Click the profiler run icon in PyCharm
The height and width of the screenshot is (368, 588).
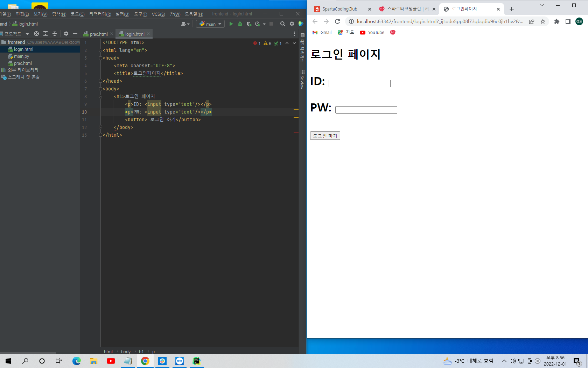[x=258, y=24]
